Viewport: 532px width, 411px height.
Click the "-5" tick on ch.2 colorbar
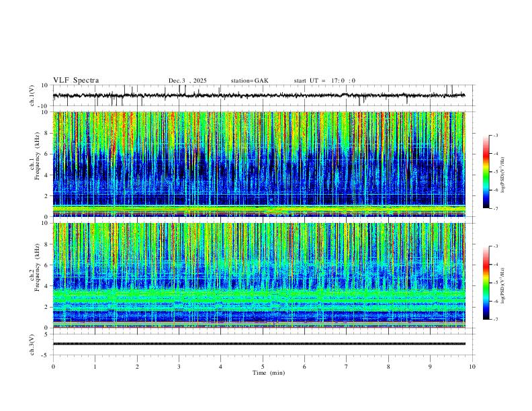[x=496, y=283]
